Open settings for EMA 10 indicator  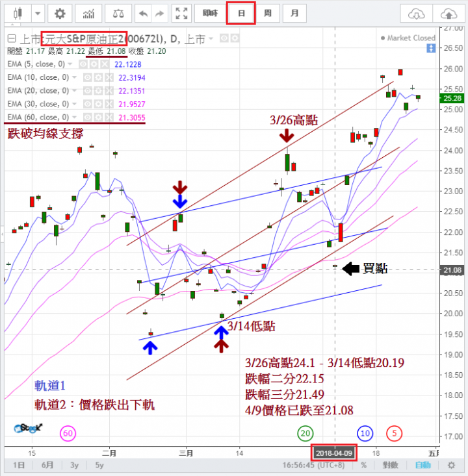(x=98, y=77)
